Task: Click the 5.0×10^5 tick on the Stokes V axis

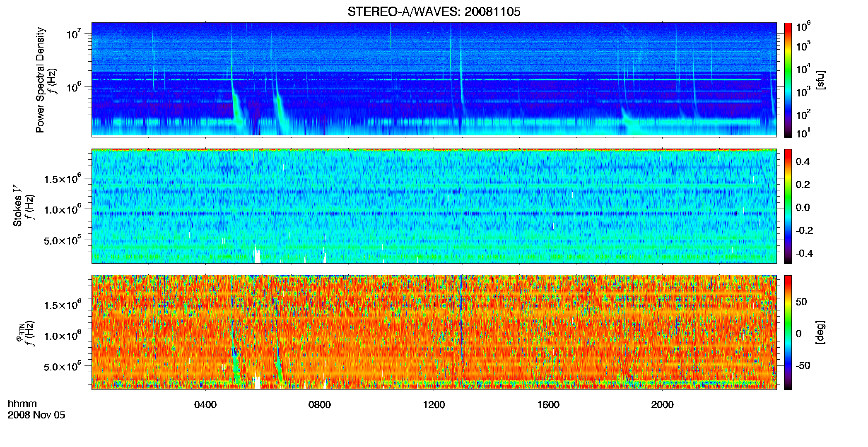Action: pyautogui.click(x=62, y=240)
